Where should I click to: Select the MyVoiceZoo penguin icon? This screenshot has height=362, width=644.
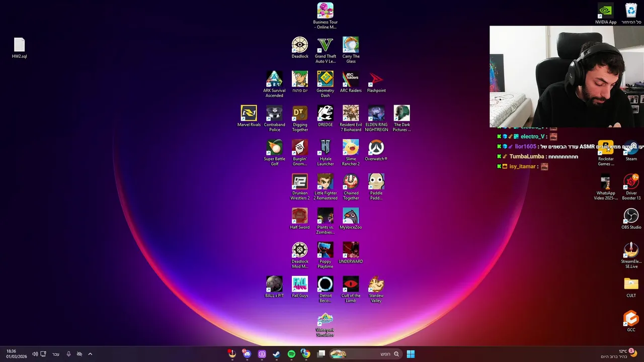[x=351, y=219]
